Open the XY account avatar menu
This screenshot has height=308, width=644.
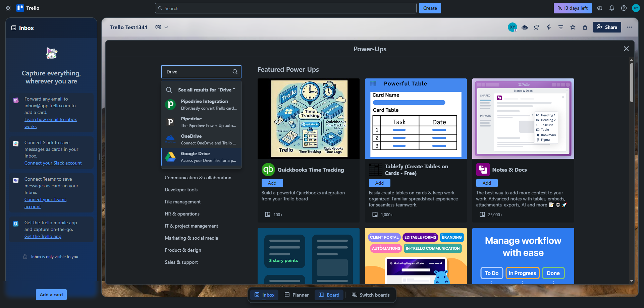pyautogui.click(x=636, y=8)
